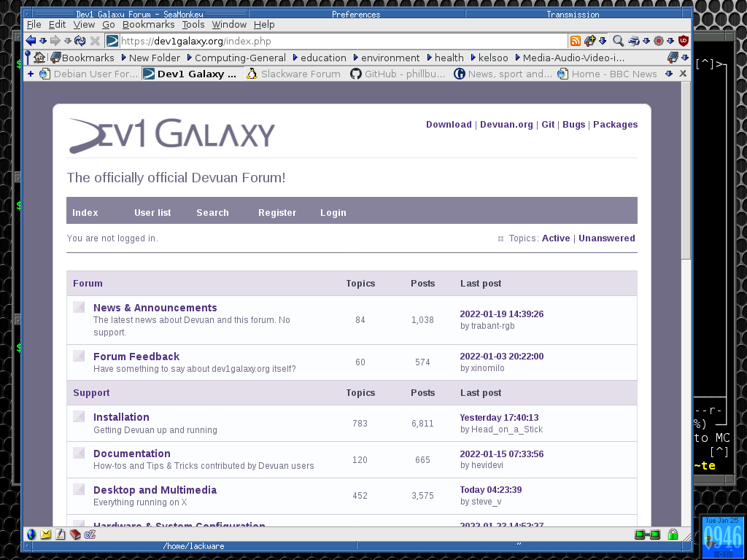This screenshot has width=747, height=560.
Task: Expand the health bookmark folder
Action: tap(446, 58)
